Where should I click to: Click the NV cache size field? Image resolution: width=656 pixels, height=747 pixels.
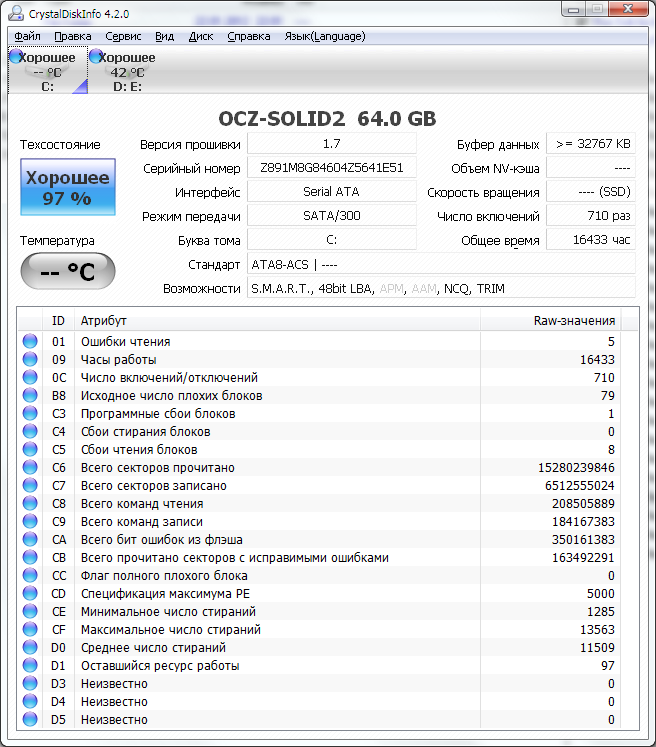coord(591,168)
